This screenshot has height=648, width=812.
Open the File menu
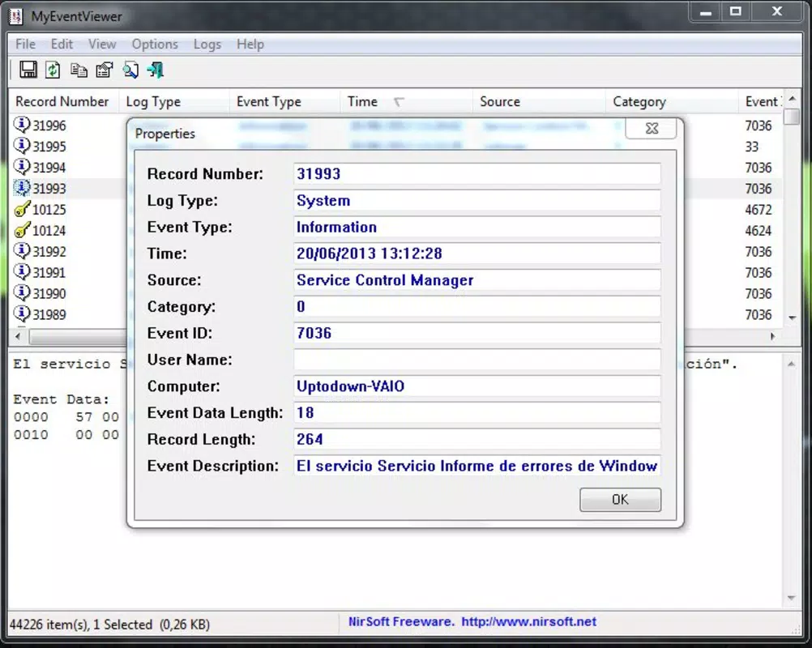pos(25,44)
